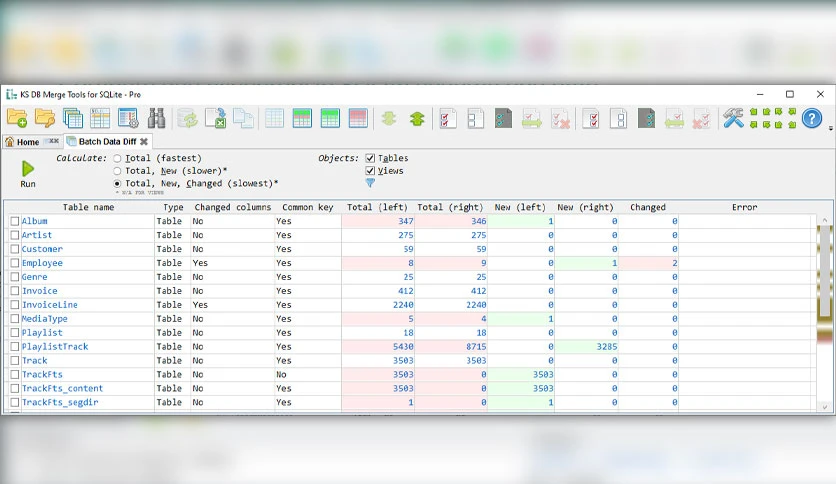Click the scrollbar down arrow

point(824,407)
